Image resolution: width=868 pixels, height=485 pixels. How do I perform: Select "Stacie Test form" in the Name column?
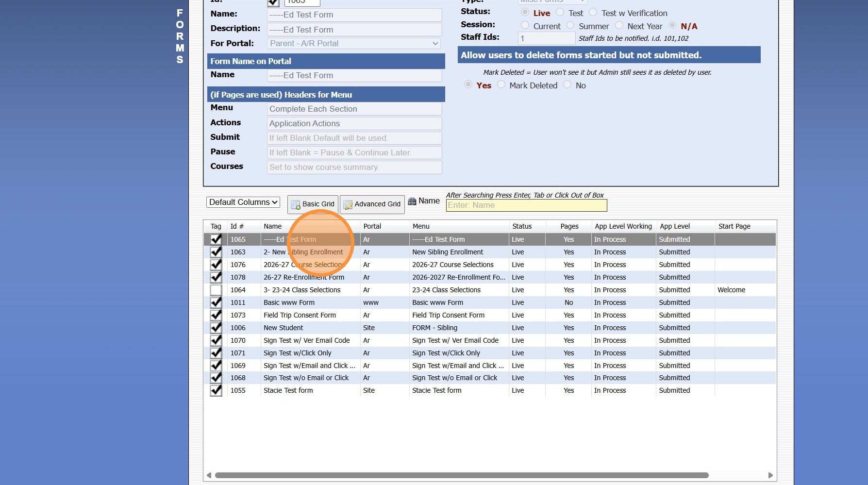[288, 390]
